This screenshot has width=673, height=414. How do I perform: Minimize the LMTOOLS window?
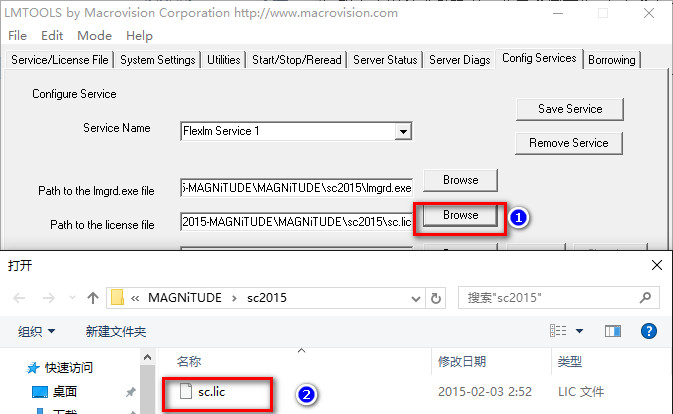coord(558,13)
